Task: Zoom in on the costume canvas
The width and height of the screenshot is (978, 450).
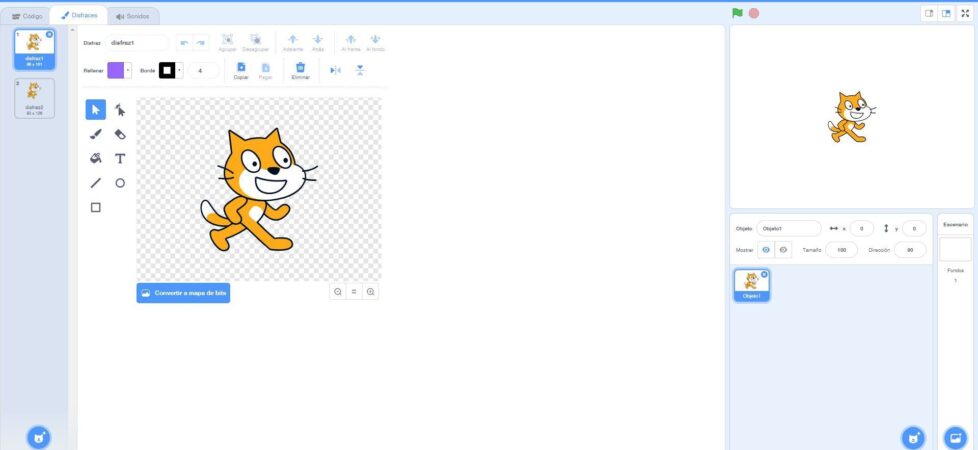Action: 370,291
